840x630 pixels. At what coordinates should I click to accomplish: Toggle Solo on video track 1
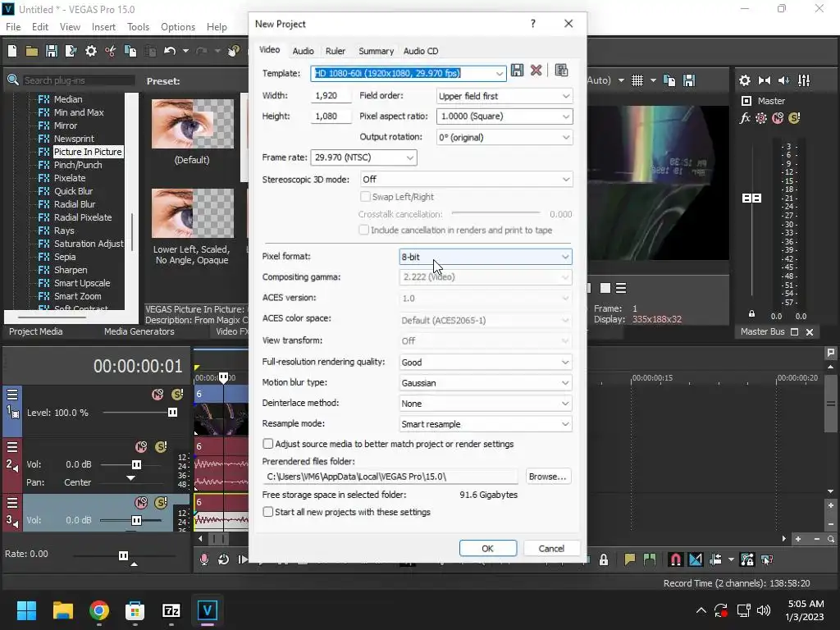[x=177, y=395]
